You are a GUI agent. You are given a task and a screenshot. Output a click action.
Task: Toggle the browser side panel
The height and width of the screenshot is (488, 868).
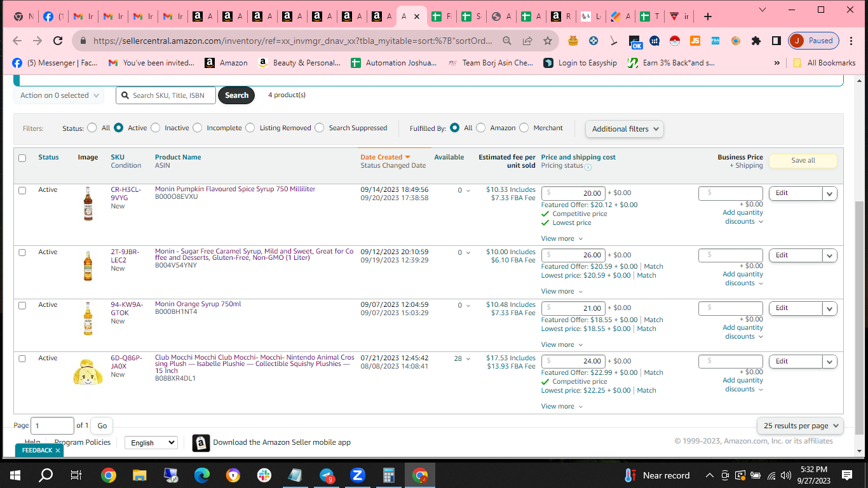click(x=776, y=41)
